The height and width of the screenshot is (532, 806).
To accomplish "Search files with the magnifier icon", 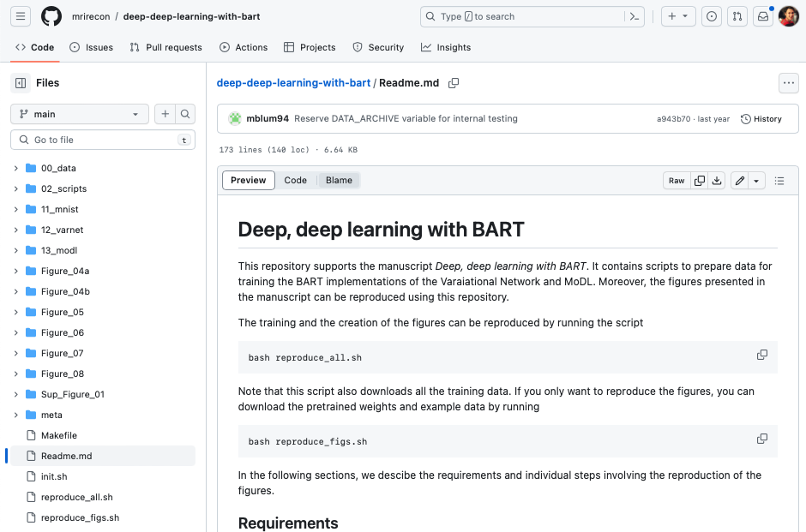I will point(184,114).
